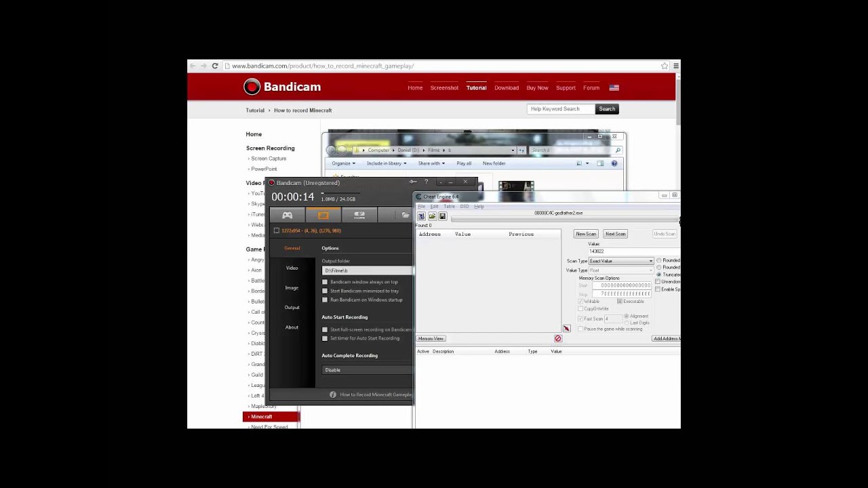Click the Explorer help icon
Image resolution: width=868 pixels, height=488 pixels.
point(614,163)
